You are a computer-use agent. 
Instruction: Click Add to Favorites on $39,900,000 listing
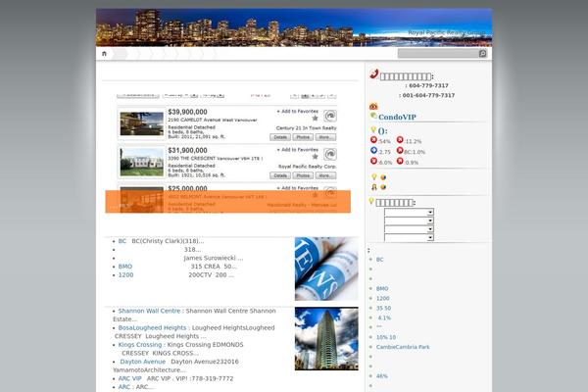click(x=298, y=112)
